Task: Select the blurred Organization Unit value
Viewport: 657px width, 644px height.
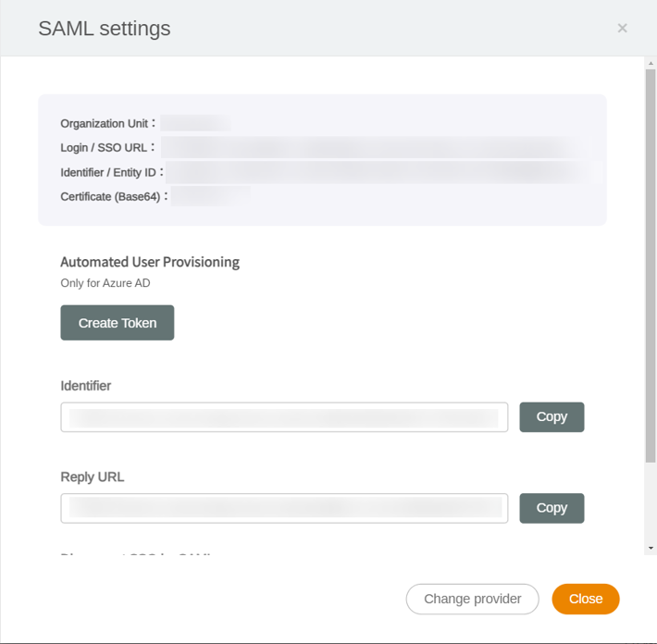Action: click(x=196, y=123)
